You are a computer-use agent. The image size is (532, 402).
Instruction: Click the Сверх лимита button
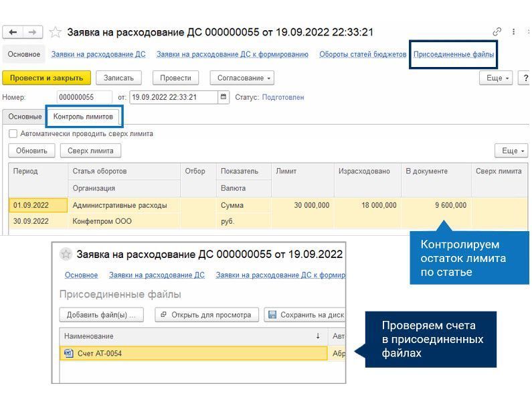click(90, 151)
